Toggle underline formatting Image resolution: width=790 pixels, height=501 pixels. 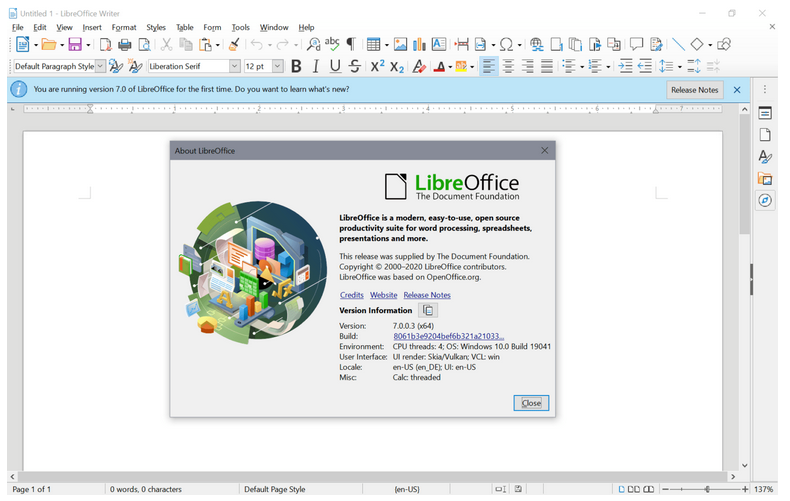(x=335, y=66)
